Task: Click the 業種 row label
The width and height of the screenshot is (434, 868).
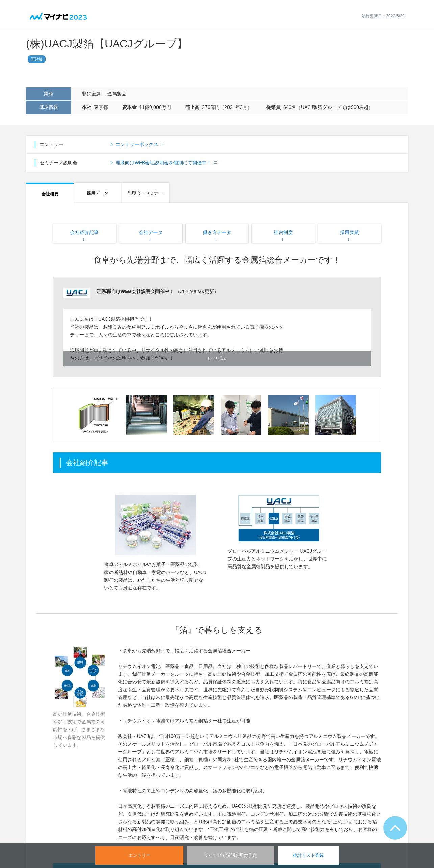Action: (48, 94)
